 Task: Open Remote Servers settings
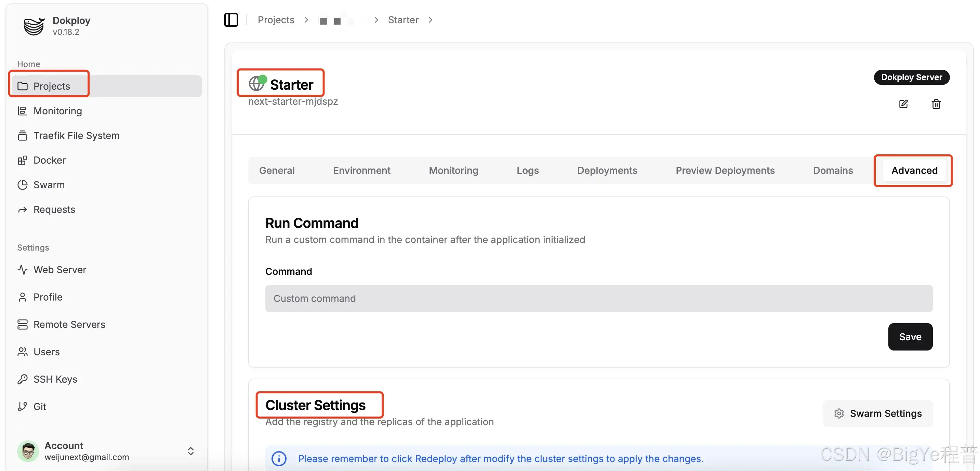[x=69, y=324]
